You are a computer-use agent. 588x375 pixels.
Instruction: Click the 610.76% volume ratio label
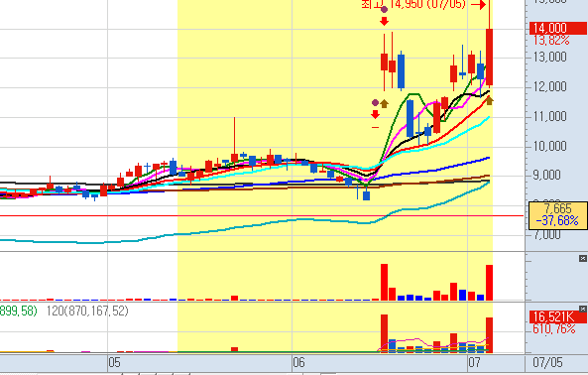point(554,329)
